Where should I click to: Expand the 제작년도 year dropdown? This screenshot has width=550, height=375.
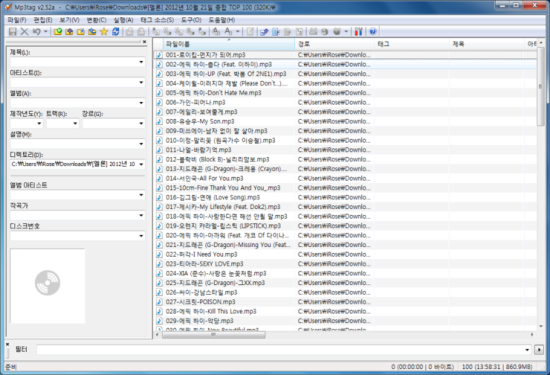[x=39, y=123]
